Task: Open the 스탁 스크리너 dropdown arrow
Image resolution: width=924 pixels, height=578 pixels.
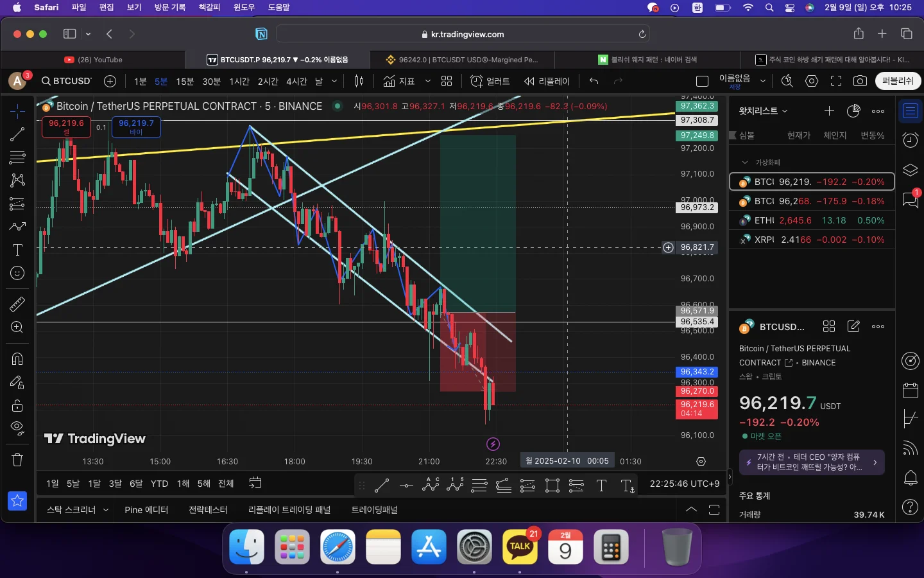Action: pos(106,510)
